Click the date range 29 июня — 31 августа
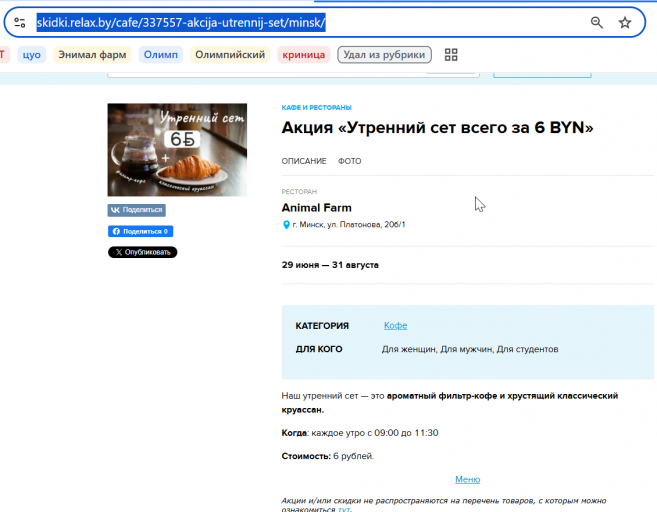 click(x=330, y=265)
